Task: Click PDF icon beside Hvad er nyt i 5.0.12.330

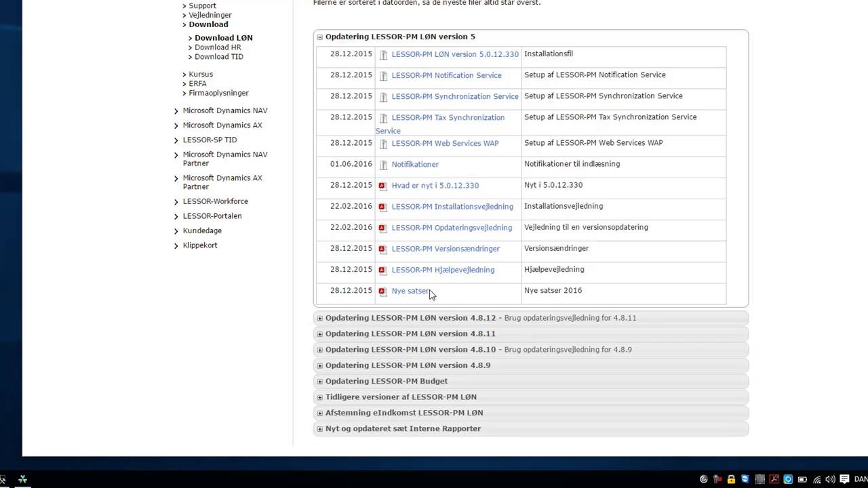Action: pyautogui.click(x=382, y=186)
